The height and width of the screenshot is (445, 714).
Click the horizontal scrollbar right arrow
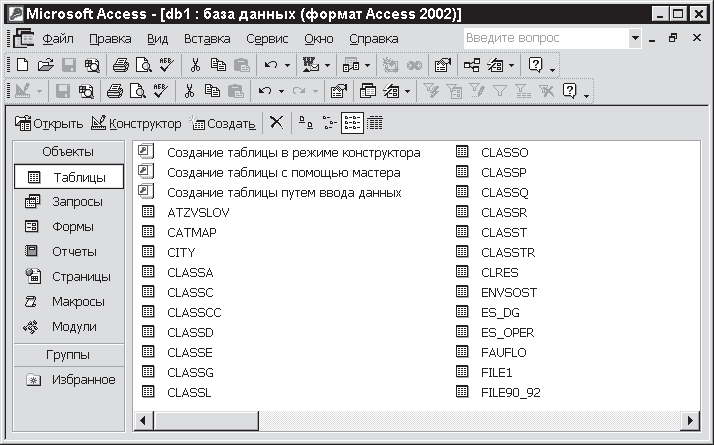pos(689,419)
